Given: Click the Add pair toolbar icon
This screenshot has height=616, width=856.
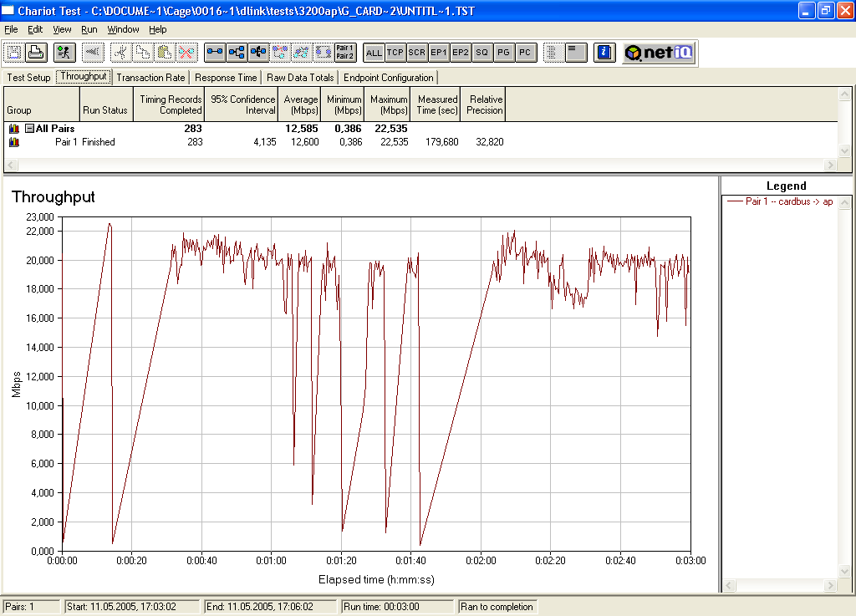Looking at the screenshot, I should coord(215,53).
